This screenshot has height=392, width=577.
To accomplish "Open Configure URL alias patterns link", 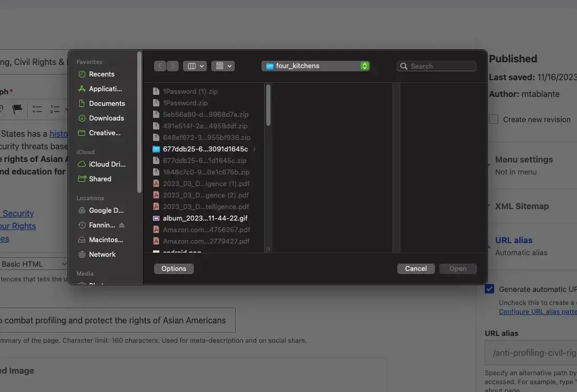I will click(x=537, y=311).
